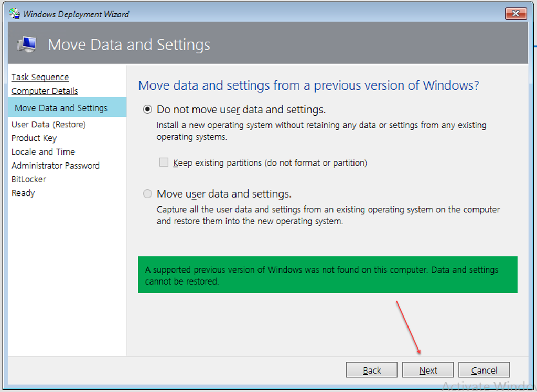Image resolution: width=537 pixels, height=392 pixels.
Task: Go to the Computer Details step link
Action: coord(45,91)
